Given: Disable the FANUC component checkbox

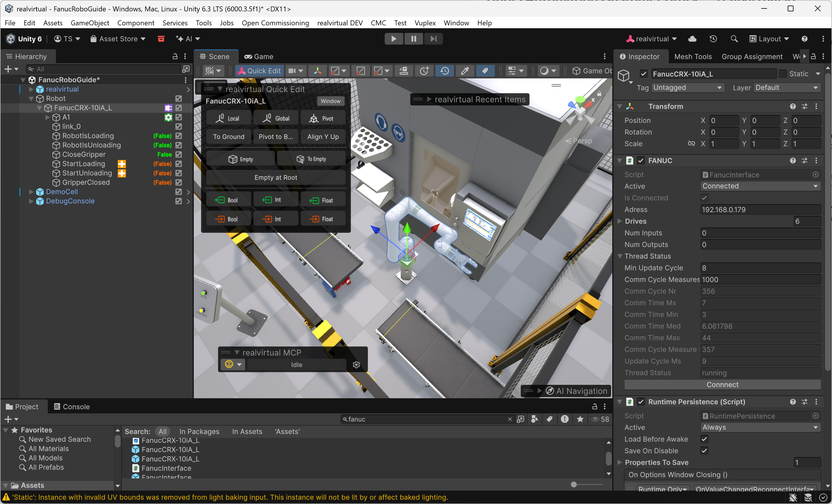Looking at the screenshot, I should tap(641, 161).
